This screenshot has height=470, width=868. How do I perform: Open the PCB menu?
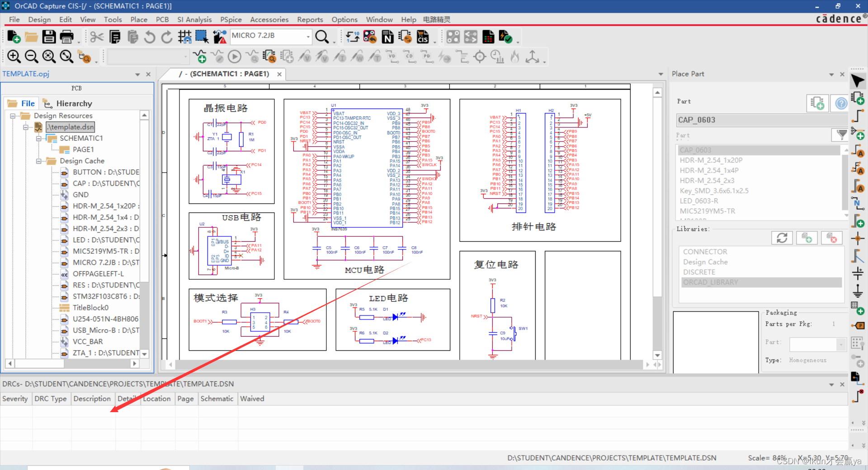tap(162, 19)
